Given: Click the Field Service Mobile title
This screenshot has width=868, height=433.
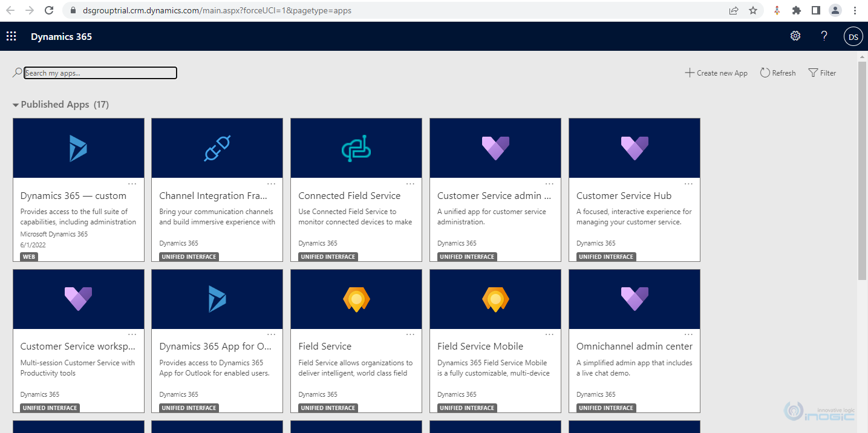Looking at the screenshot, I should (x=480, y=347).
